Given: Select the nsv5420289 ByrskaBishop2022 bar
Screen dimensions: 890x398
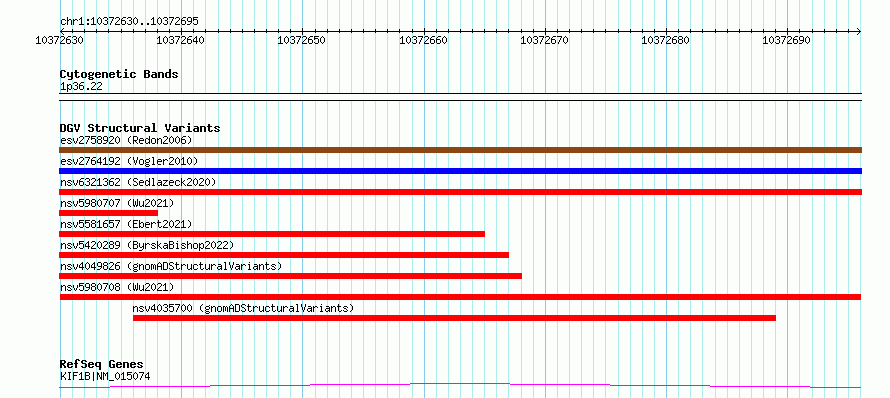Looking at the screenshot, I should [x=284, y=255].
